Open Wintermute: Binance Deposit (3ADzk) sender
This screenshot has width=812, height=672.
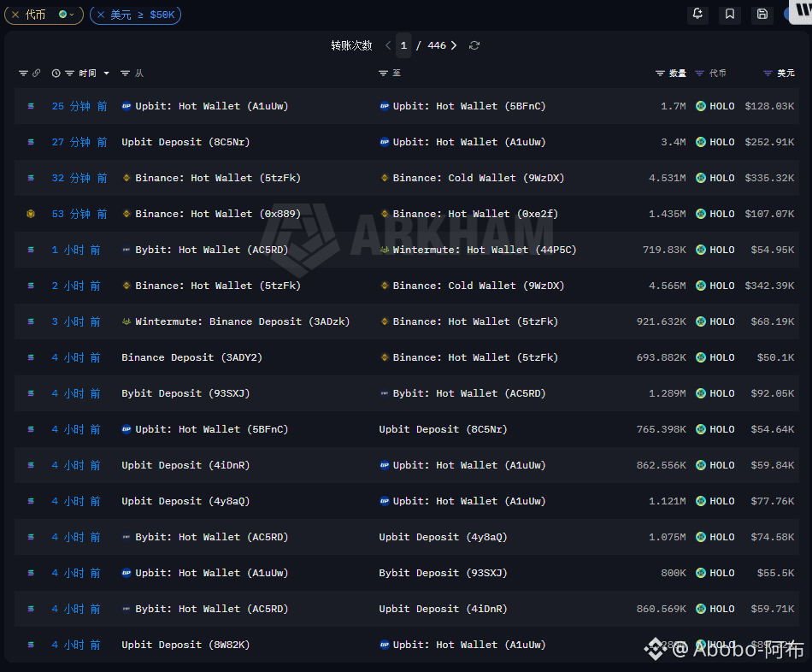pyautogui.click(x=243, y=321)
